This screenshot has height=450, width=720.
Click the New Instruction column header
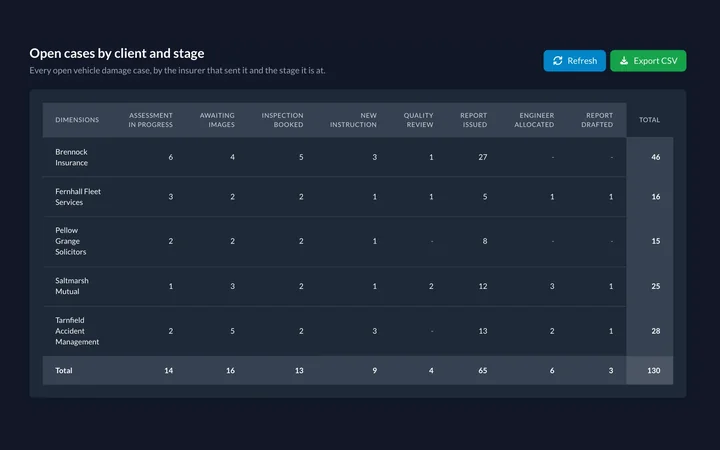(353, 120)
